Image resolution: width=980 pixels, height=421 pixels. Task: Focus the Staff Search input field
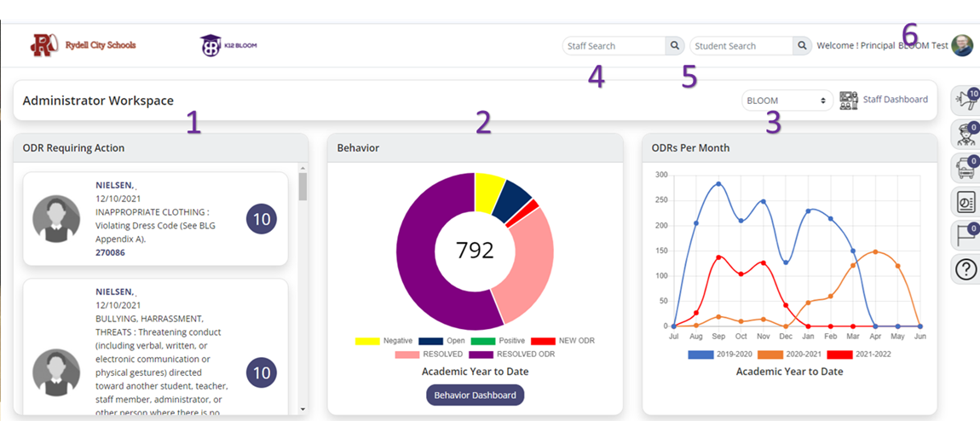click(614, 46)
